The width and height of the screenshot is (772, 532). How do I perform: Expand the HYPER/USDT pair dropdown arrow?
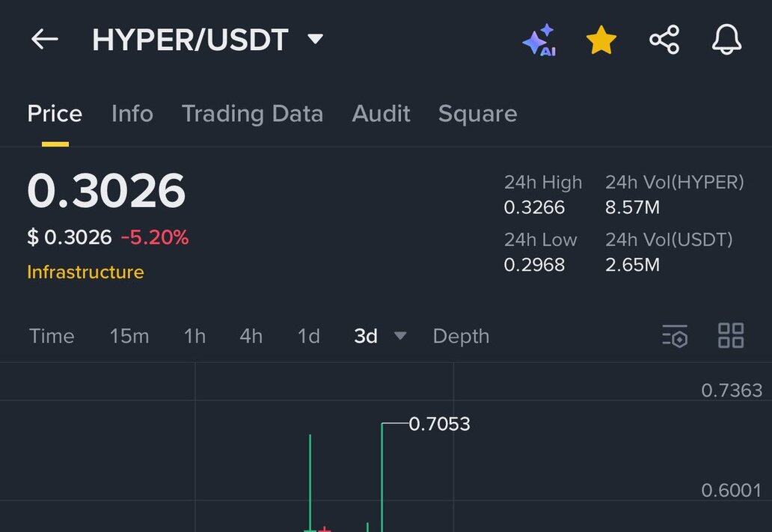click(315, 38)
